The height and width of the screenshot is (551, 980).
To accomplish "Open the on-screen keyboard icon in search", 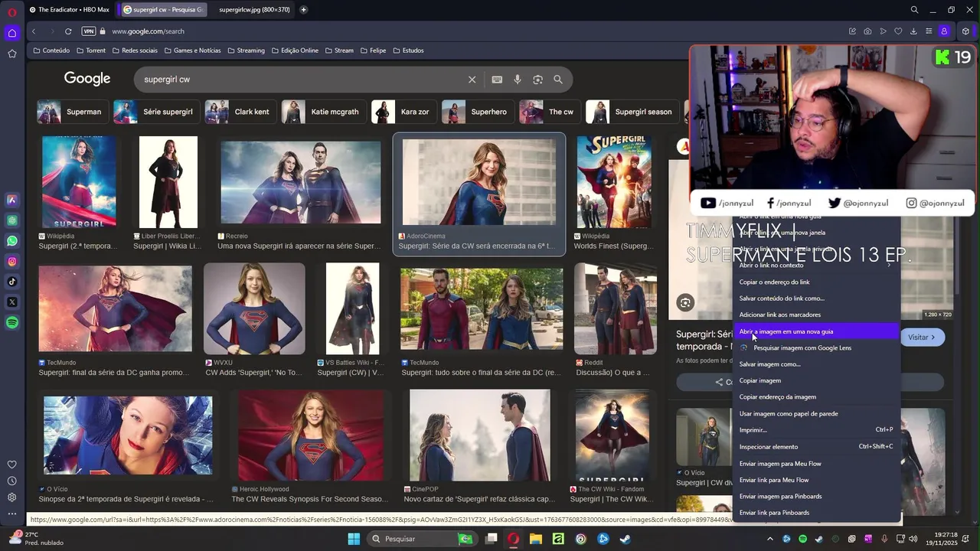I will (x=497, y=80).
